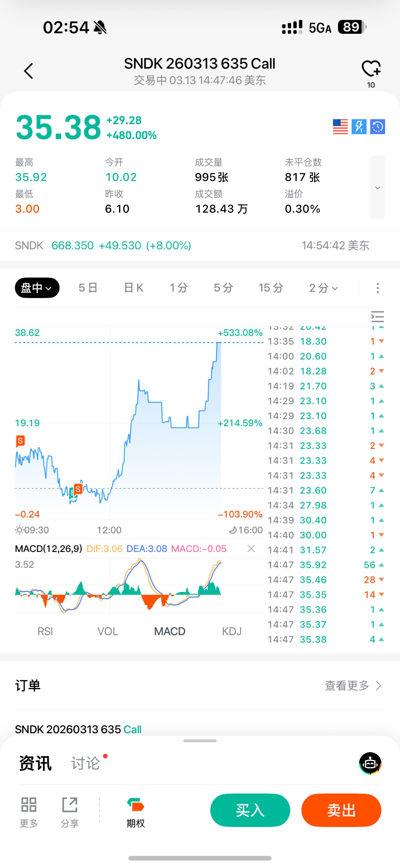Screen dimensions: 400x868
Task: Tap the blue lightning bolt icon
Action: pyautogui.click(x=359, y=127)
